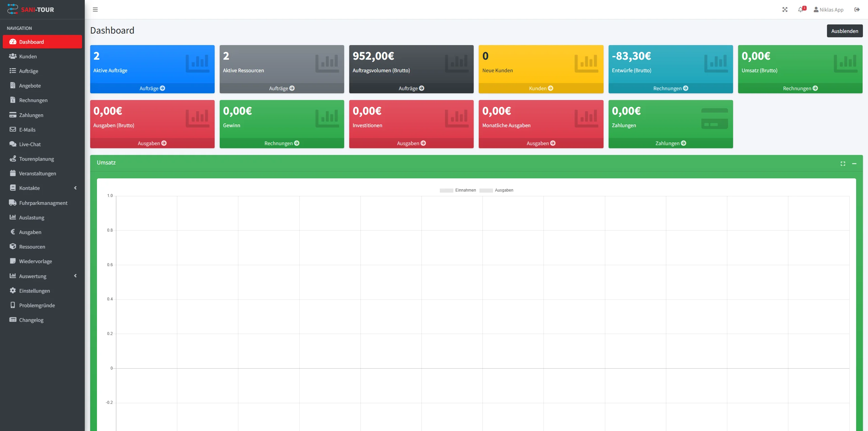The width and height of the screenshot is (868, 431).
Task: Toggle Einnahmen dataset in chart legend
Action: point(466,190)
